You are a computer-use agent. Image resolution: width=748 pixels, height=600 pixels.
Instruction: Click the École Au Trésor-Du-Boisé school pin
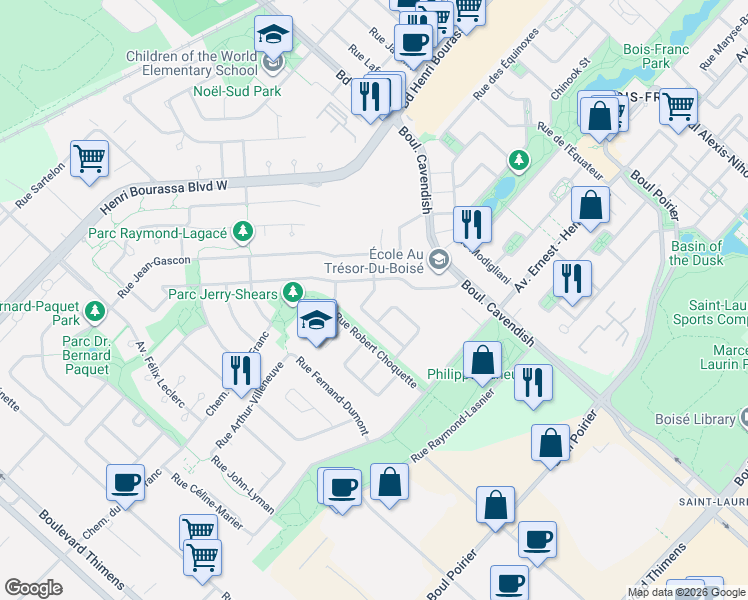(x=439, y=260)
